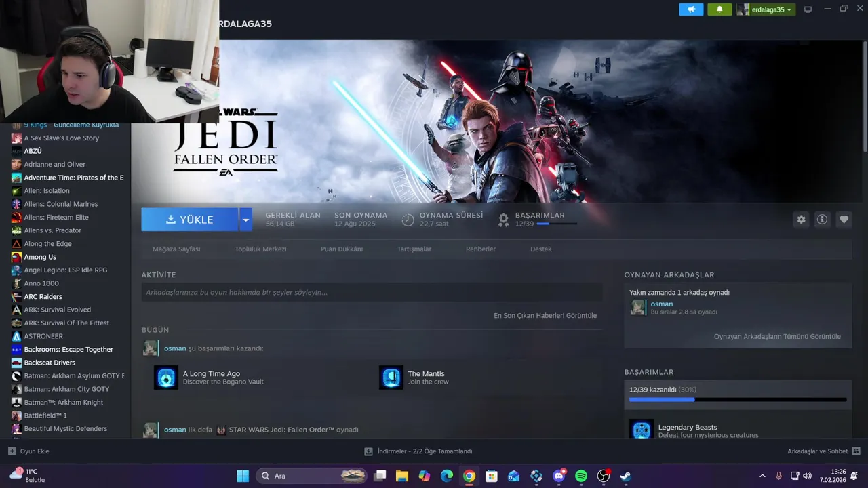
Task: Open Windows volume tray icon
Action: click(808, 476)
